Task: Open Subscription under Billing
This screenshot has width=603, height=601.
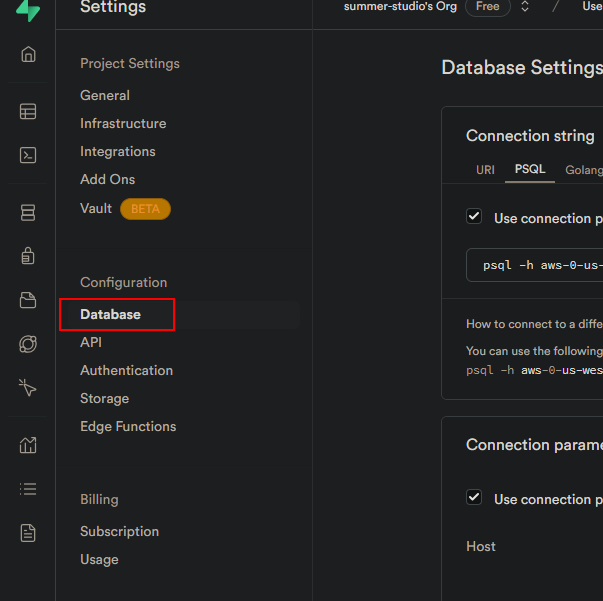Action: [x=119, y=531]
